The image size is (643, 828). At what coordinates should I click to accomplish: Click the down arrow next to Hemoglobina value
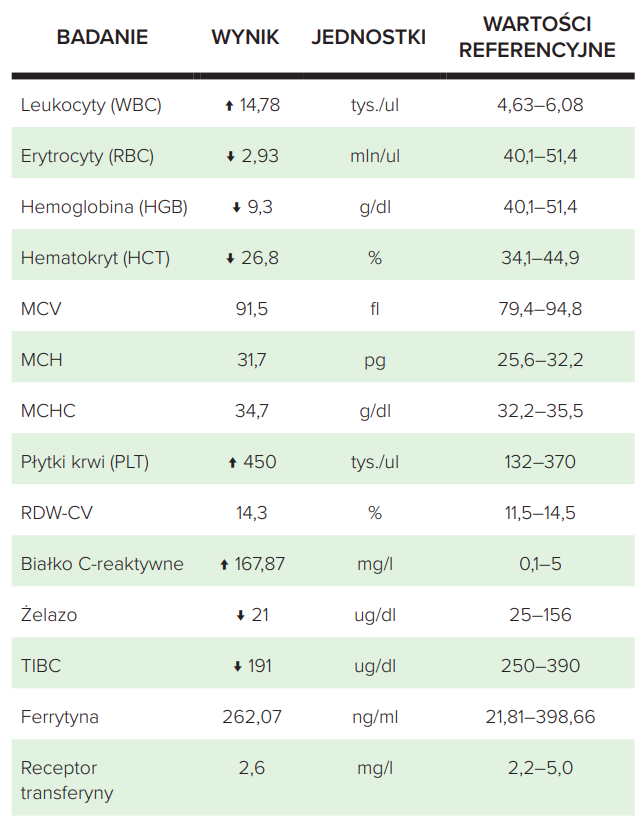pyautogui.click(x=236, y=207)
